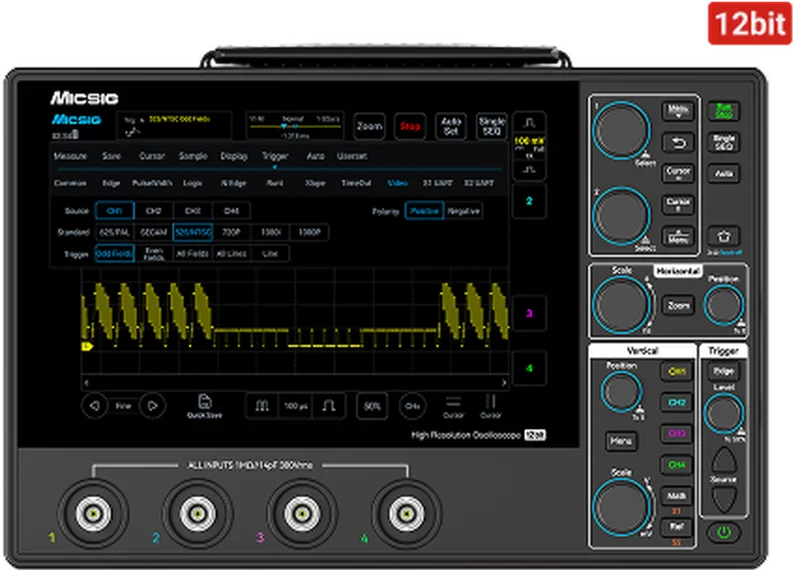Tap the 100 µs timebase value
800x570 pixels.
[x=295, y=406]
